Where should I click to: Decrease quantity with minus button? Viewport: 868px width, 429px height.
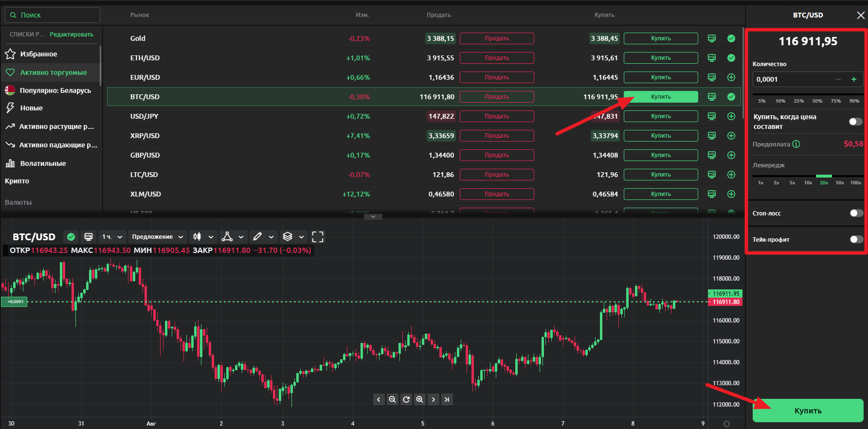838,79
